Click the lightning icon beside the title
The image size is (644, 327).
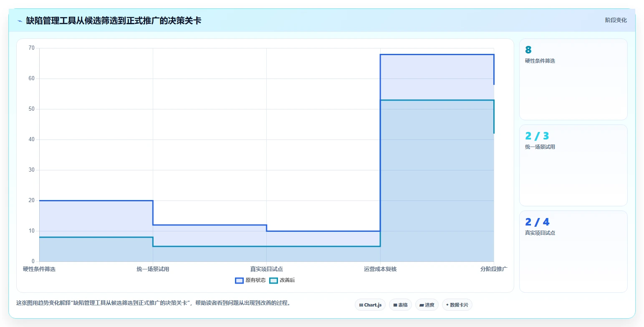click(x=20, y=20)
